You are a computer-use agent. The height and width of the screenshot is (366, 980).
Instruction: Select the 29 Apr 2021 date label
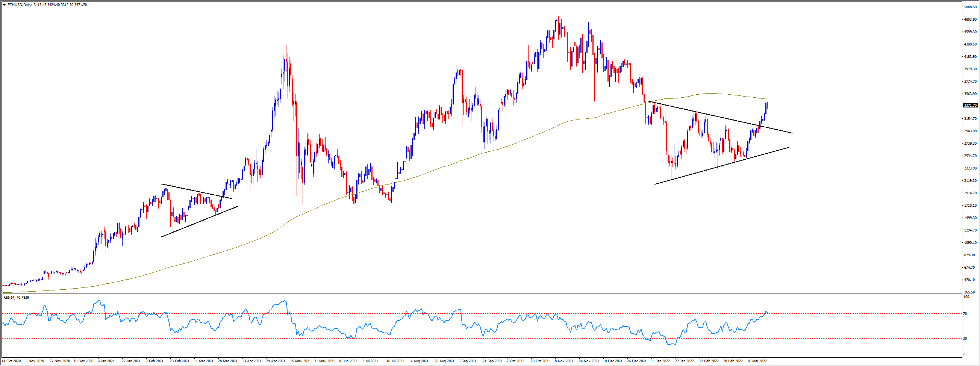tap(276, 361)
